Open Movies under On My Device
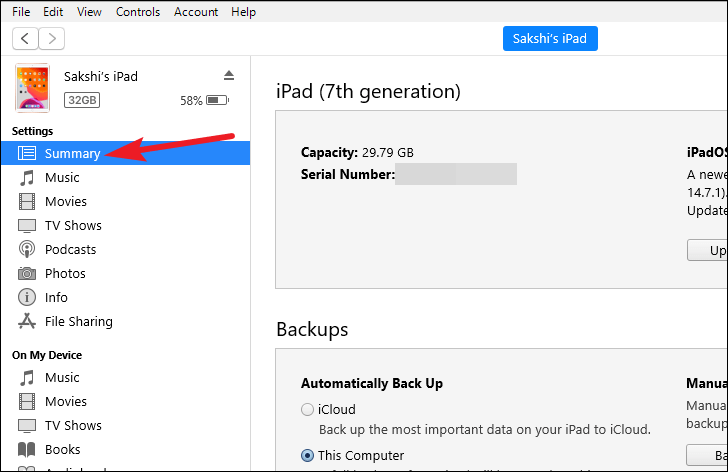The width and height of the screenshot is (728, 472). 125,401
